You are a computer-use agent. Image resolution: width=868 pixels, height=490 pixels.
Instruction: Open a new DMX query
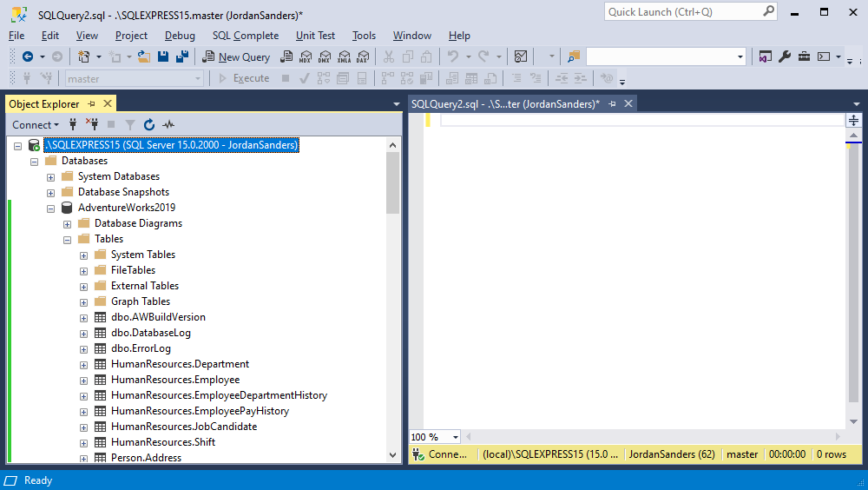[325, 56]
